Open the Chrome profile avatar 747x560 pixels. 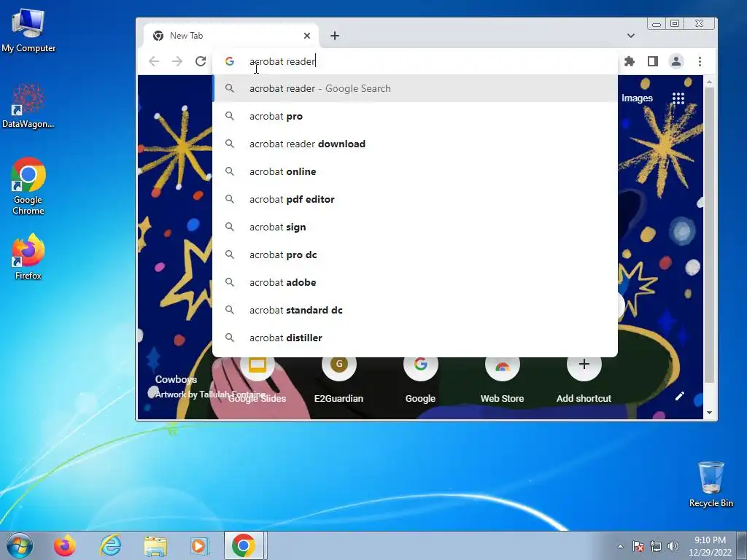tap(676, 61)
